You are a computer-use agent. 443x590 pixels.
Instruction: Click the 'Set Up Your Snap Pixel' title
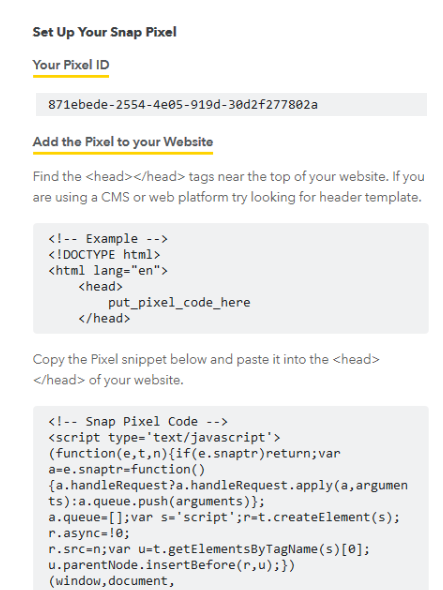pos(105,32)
